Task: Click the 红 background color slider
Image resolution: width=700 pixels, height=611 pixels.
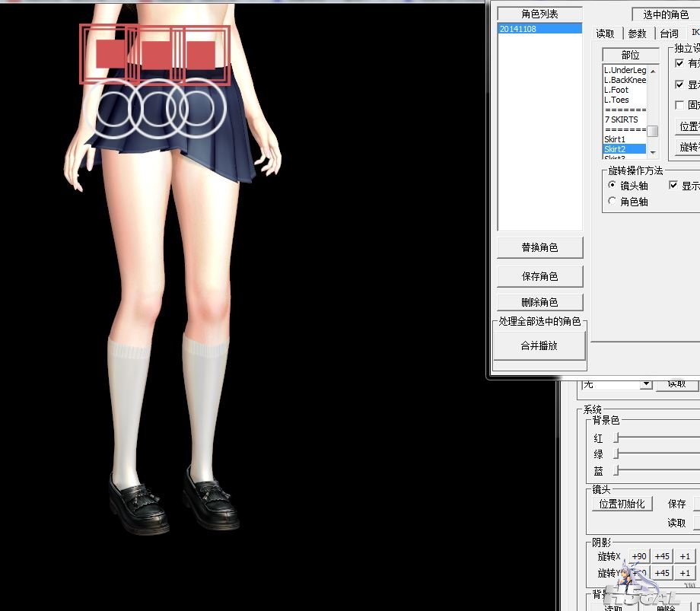Action: coord(617,438)
